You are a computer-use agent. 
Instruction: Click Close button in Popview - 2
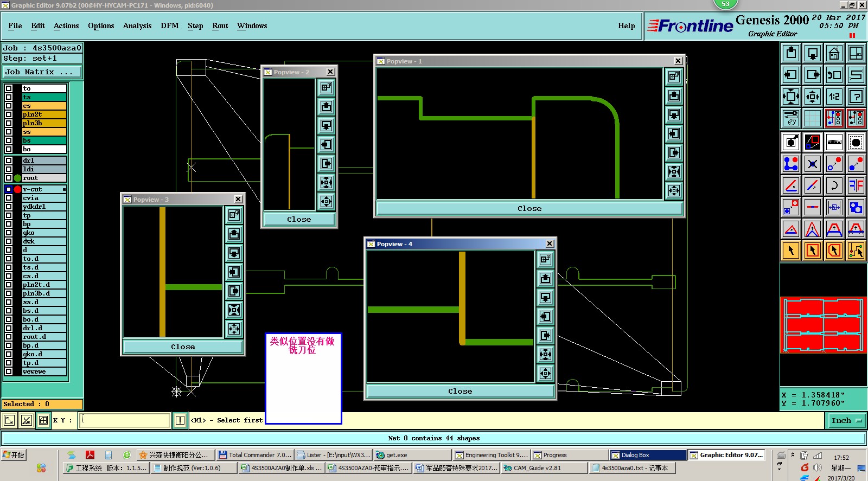[299, 219]
